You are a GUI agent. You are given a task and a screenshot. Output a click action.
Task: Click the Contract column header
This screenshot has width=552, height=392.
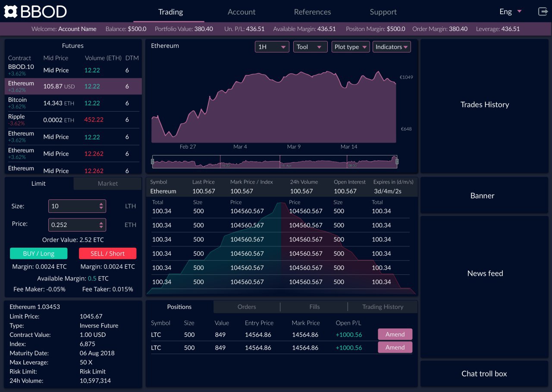(x=20, y=58)
